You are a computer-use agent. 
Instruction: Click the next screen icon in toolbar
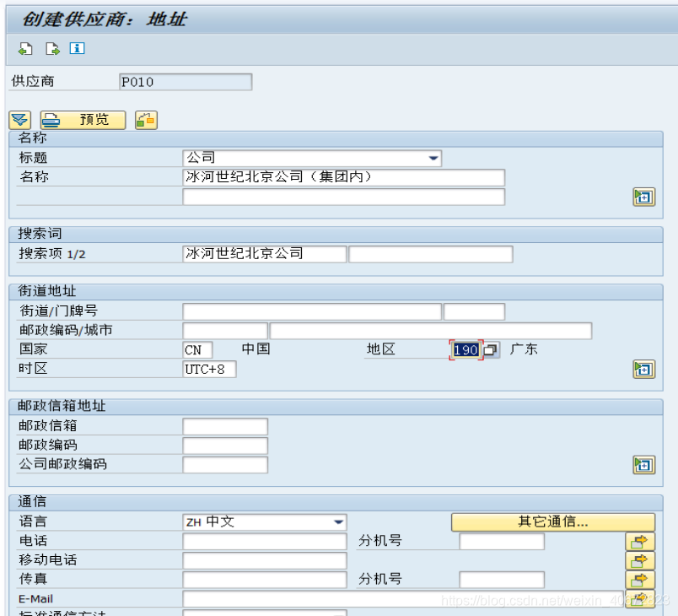[x=52, y=48]
